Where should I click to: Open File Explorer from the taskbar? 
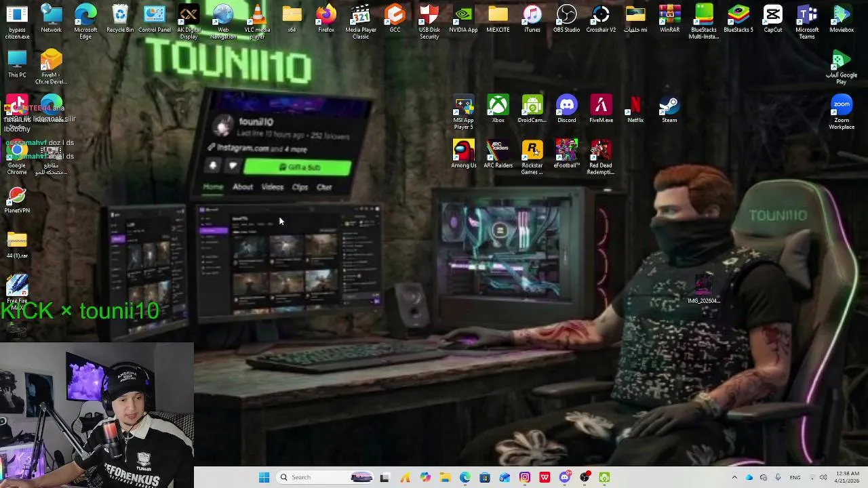(x=445, y=477)
